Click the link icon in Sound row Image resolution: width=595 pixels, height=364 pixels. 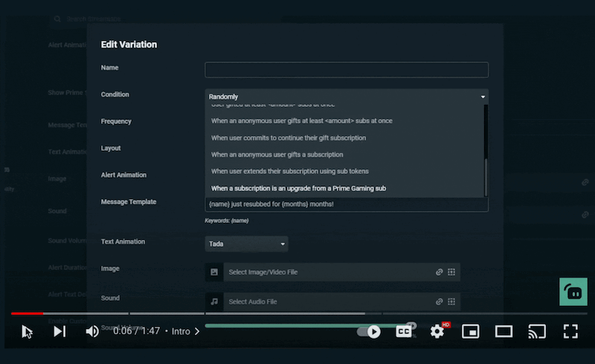coord(439,302)
